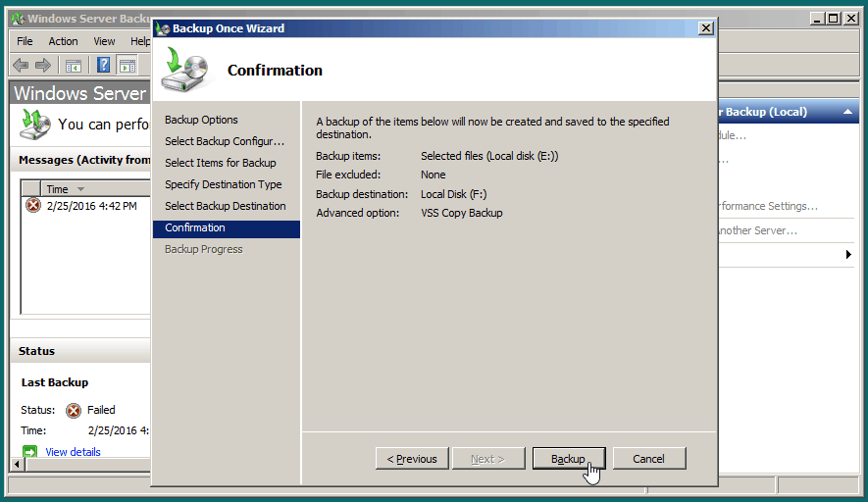This screenshot has height=502, width=868.
Task: Click the Windows Server Backup title bar icon
Action: tap(18, 19)
